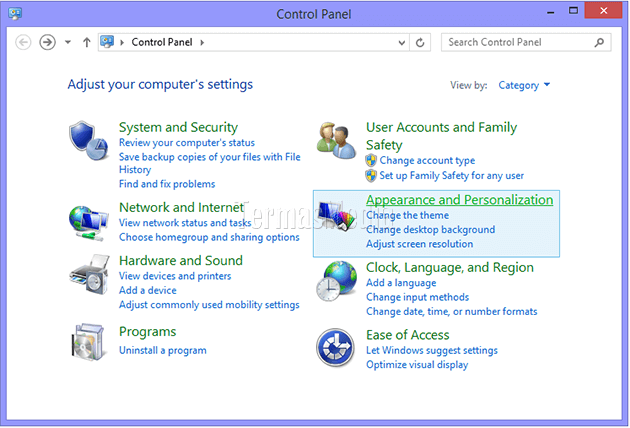Click the Control Panel breadcrumb in the address bar

pyautogui.click(x=162, y=42)
